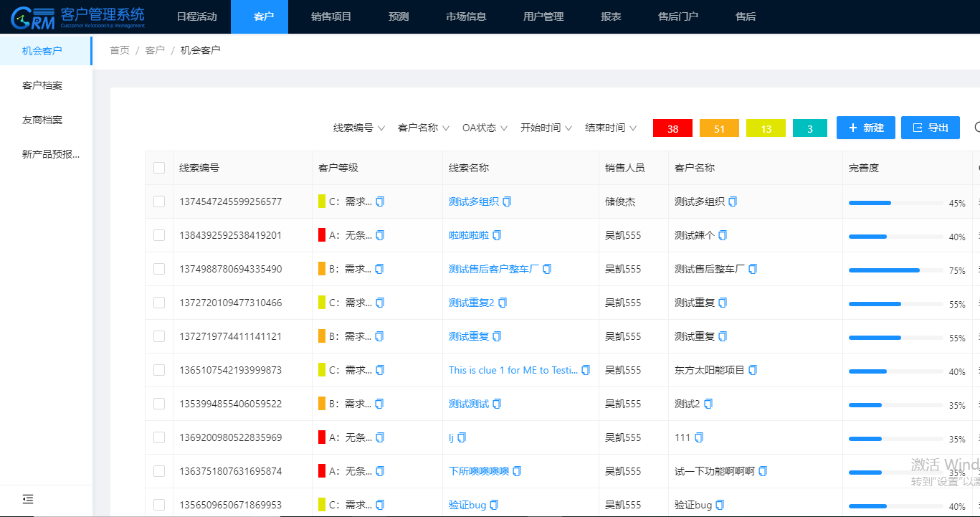Click the 75% completeness progress bar
The image size is (980, 517).
coord(896,270)
